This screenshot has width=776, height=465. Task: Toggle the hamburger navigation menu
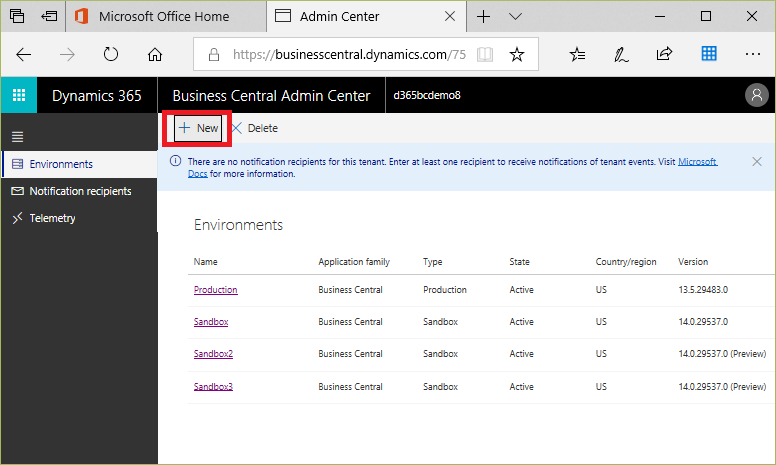point(18,137)
